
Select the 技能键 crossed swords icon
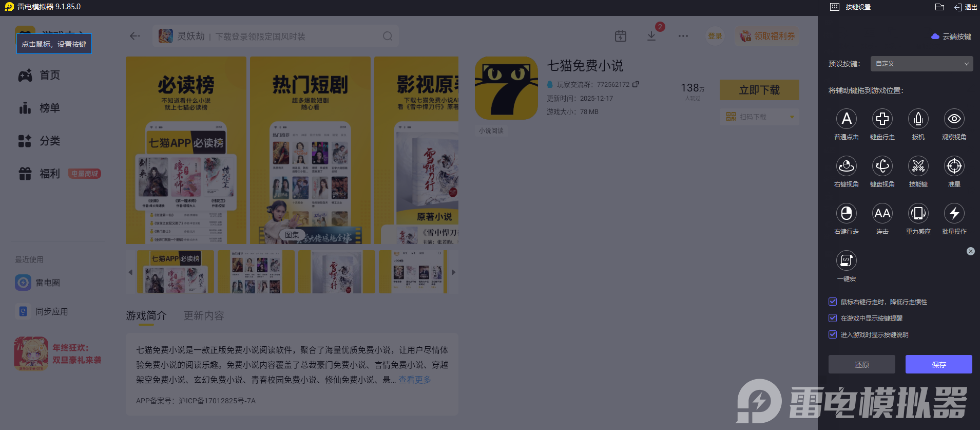918,166
